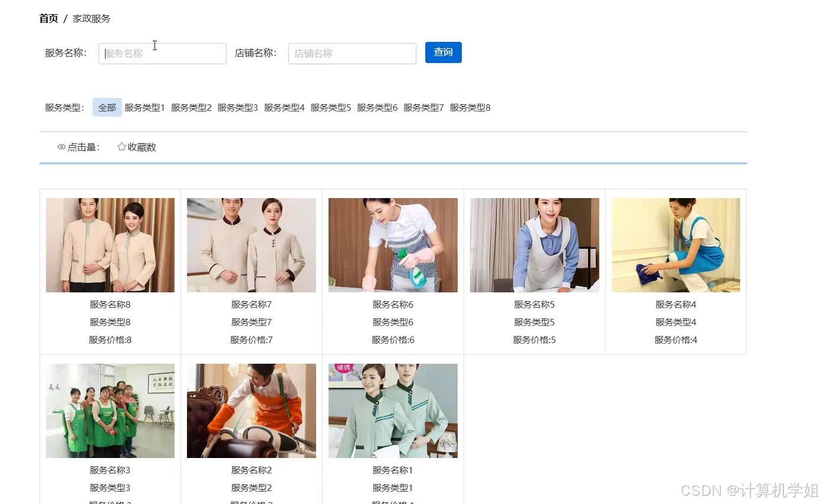821x504 pixels.
Task: Filter by 服务类型3
Action: (x=238, y=108)
